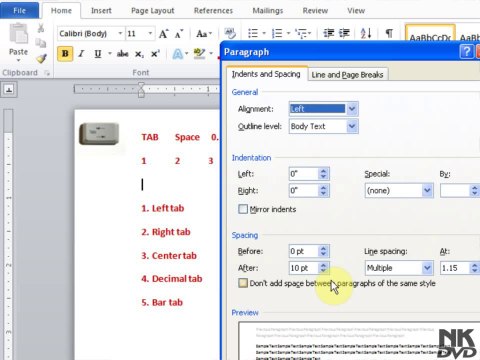Apply Superscript formatting
This screenshot has width=480, height=360.
click(x=155, y=54)
